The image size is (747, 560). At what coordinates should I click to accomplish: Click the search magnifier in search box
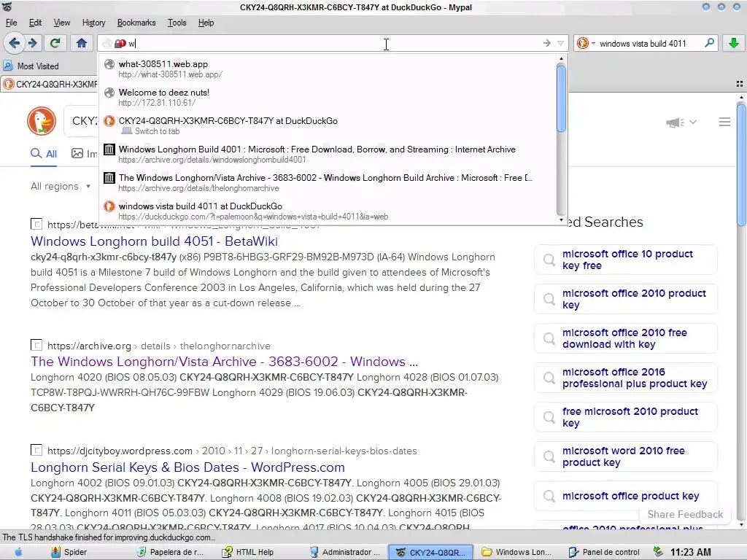click(709, 43)
